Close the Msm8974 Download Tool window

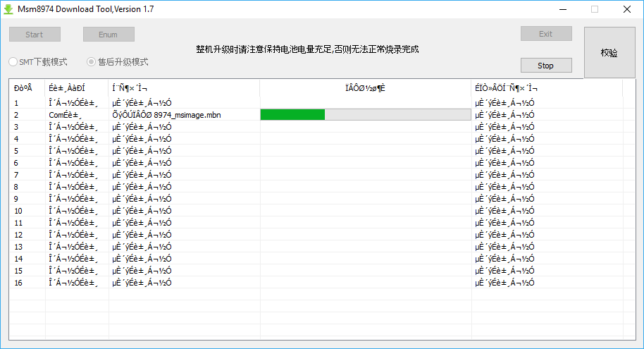tap(627, 9)
